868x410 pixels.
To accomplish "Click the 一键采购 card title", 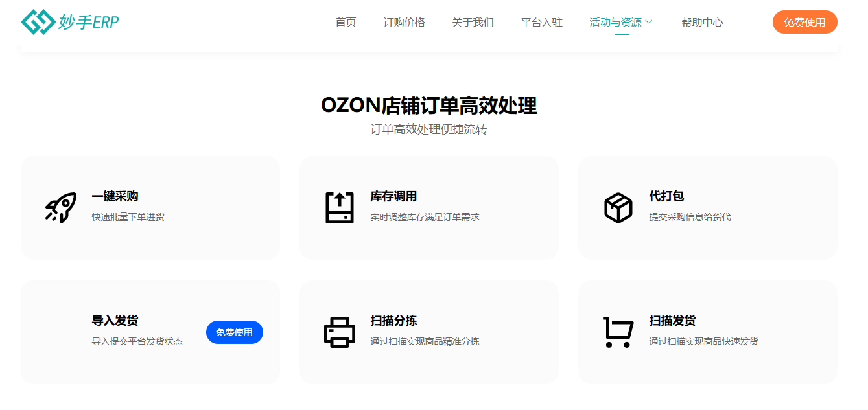I will (x=115, y=196).
